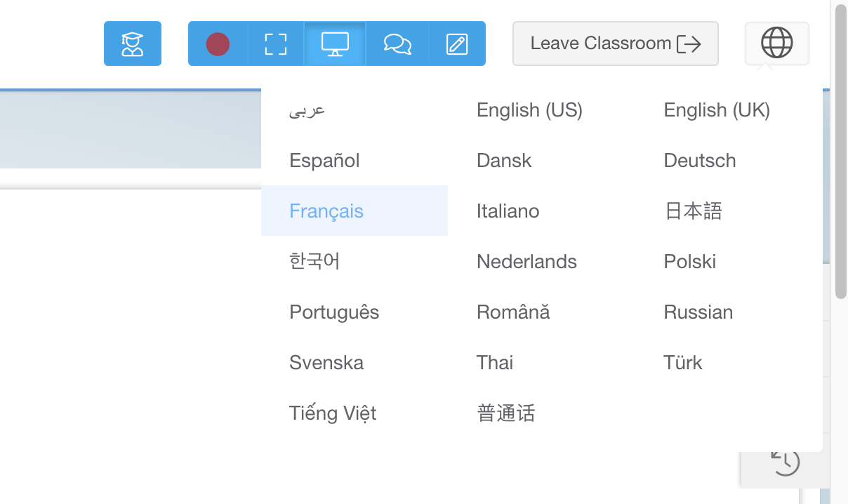
Task: Click the graduate student icon button
Action: (x=133, y=44)
